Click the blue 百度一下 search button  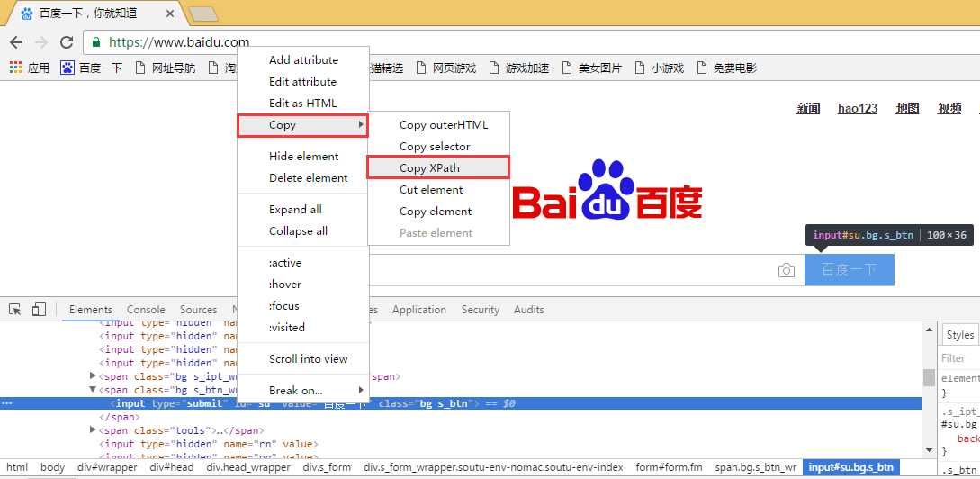[x=850, y=269]
